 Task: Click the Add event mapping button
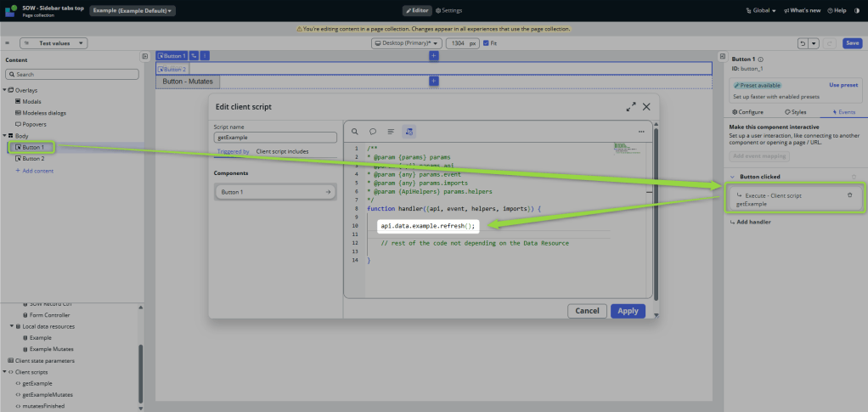[759, 156]
